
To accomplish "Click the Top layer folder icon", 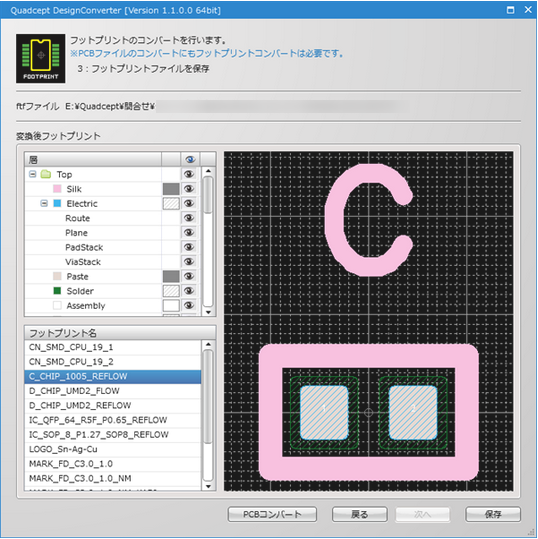I will click(46, 174).
